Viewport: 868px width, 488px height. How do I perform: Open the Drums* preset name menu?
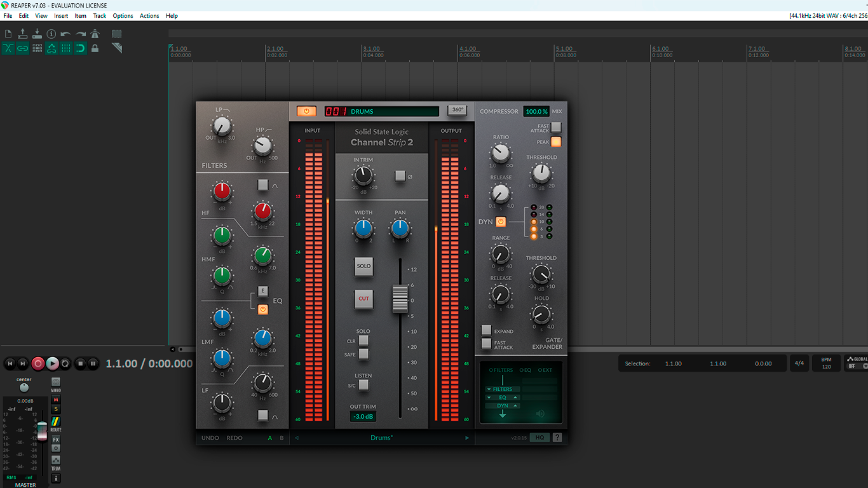point(382,438)
